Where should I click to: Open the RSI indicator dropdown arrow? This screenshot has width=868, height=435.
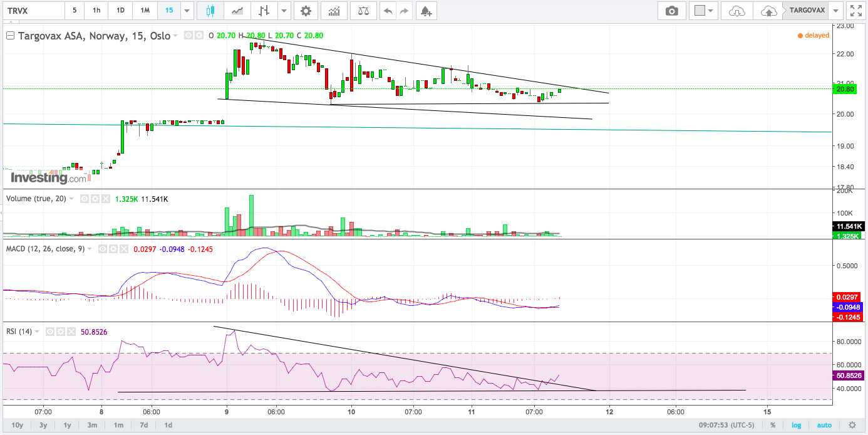click(x=37, y=331)
